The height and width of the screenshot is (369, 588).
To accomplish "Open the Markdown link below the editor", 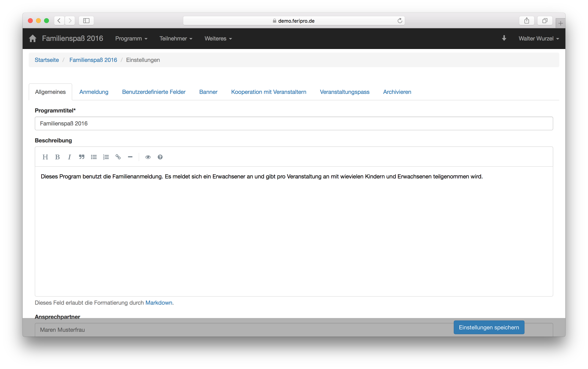I will point(159,303).
